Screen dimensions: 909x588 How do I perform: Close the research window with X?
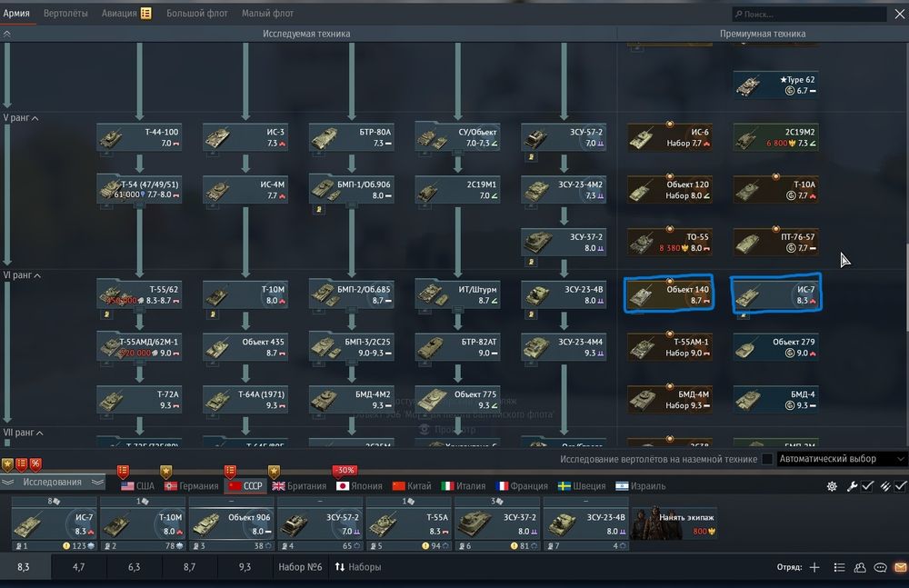pos(899,14)
